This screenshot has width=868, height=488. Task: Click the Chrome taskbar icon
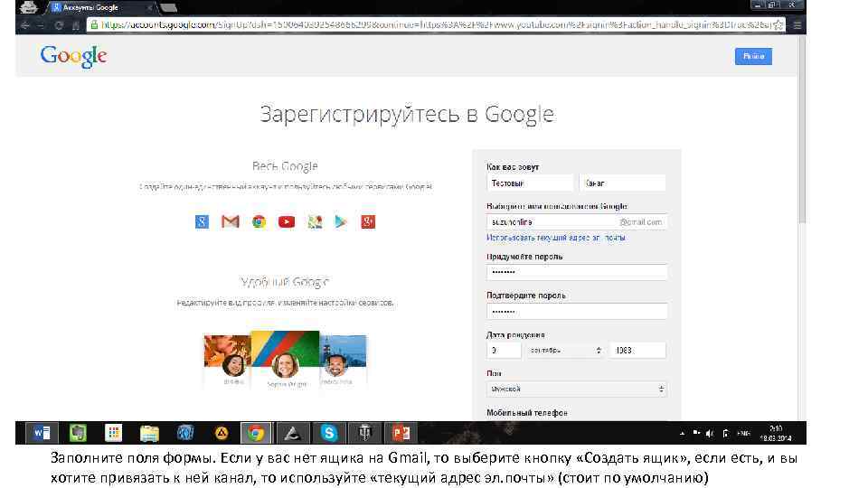click(x=256, y=433)
